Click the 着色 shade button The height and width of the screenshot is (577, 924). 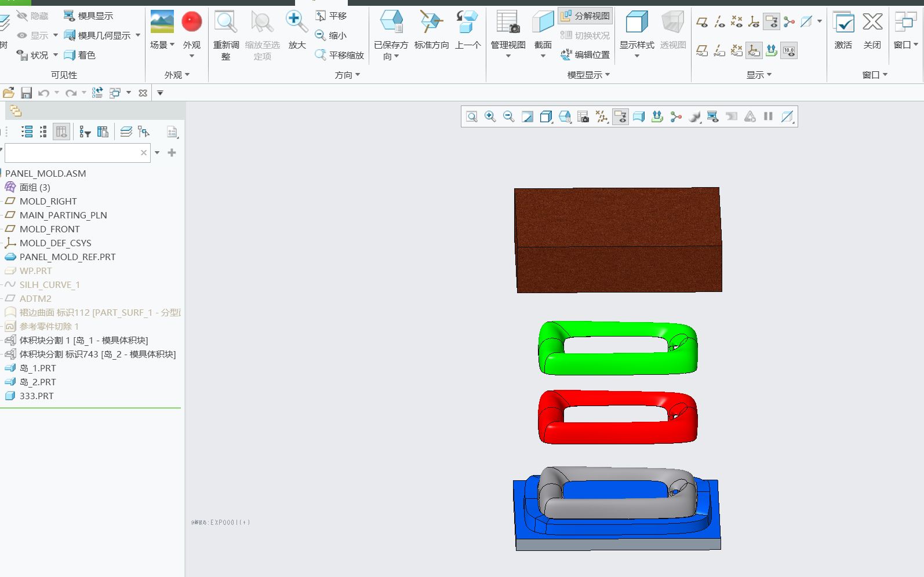(x=79, y=55)
